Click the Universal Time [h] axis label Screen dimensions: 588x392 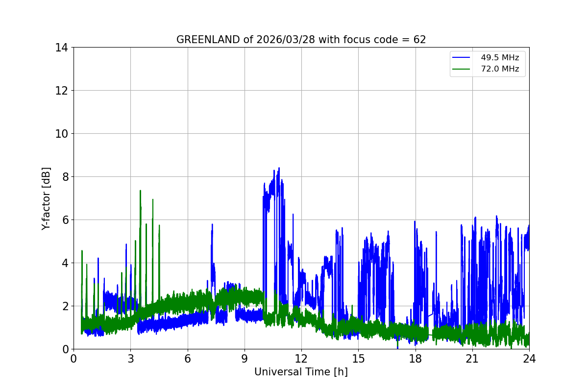pyautogui.click(x=301, y=372)
